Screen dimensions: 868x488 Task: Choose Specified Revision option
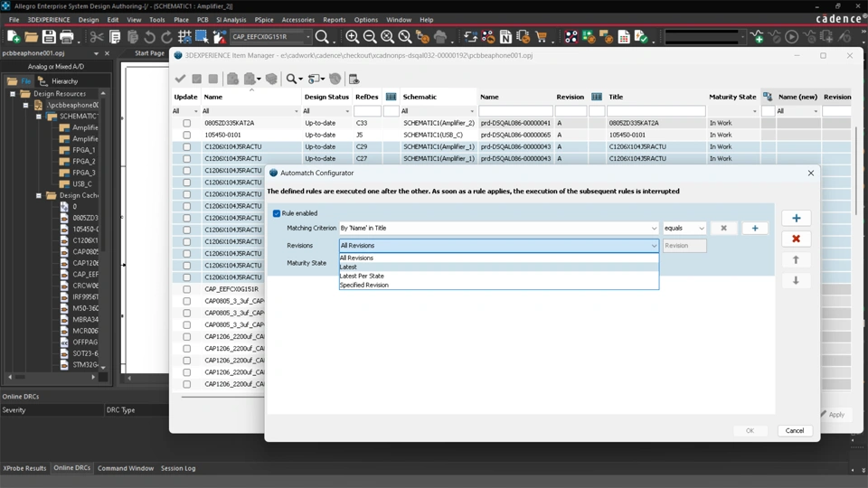point(499,285)
